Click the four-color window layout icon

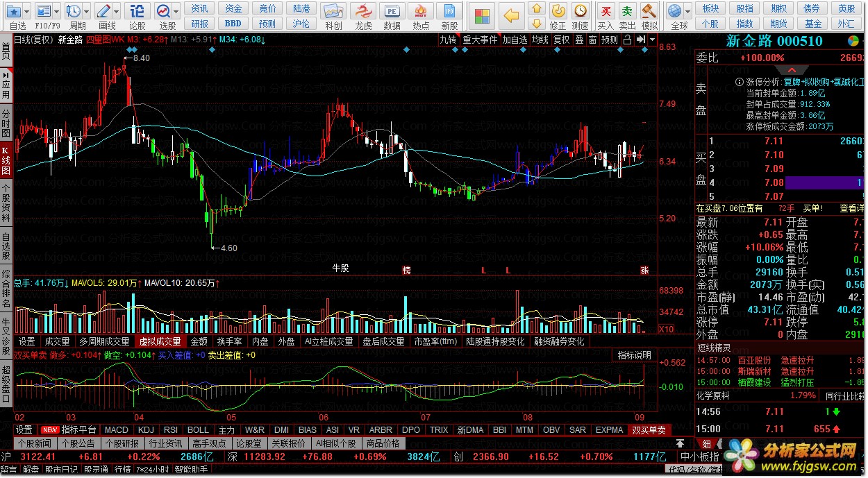click(x=482, y=15)
